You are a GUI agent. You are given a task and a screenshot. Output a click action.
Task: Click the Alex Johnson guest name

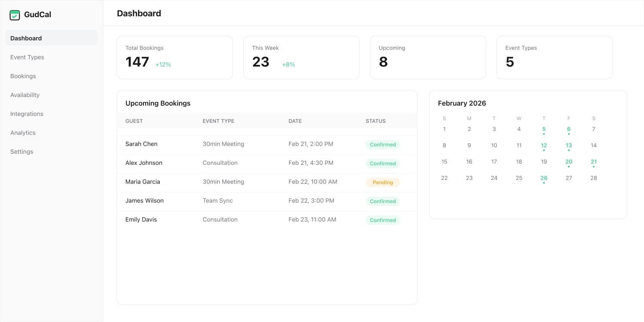144,163
